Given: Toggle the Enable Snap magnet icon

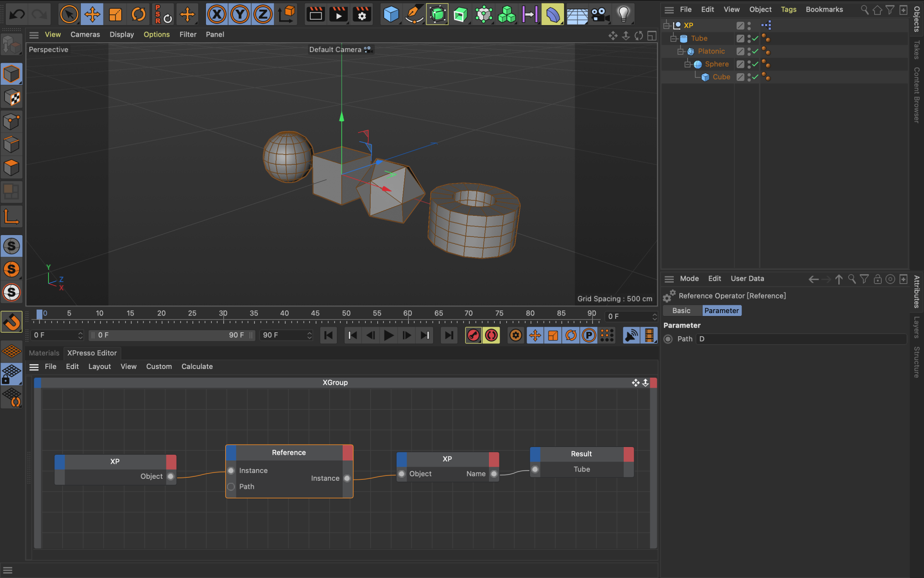Looking at the screenshot, I should (12, 322).
